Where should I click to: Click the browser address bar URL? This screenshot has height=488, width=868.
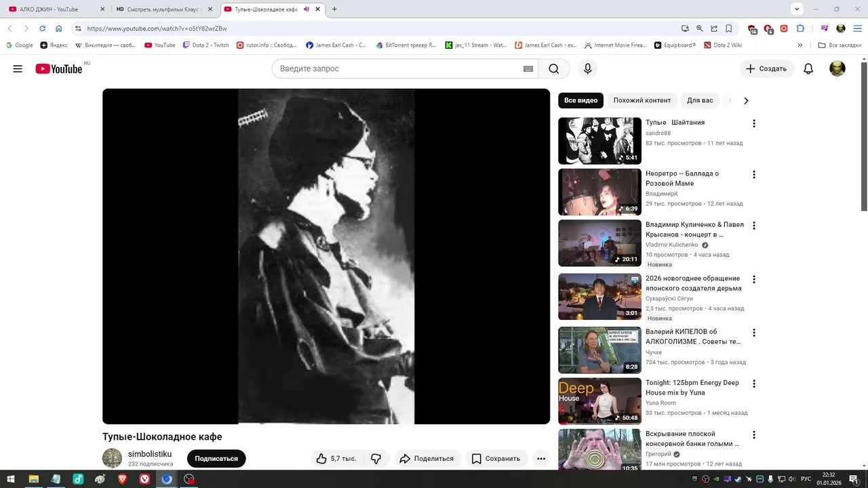click(157, 28)
